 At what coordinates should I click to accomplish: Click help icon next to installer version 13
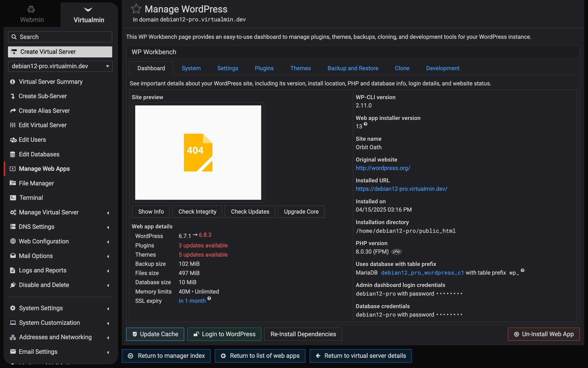point(365,124)
